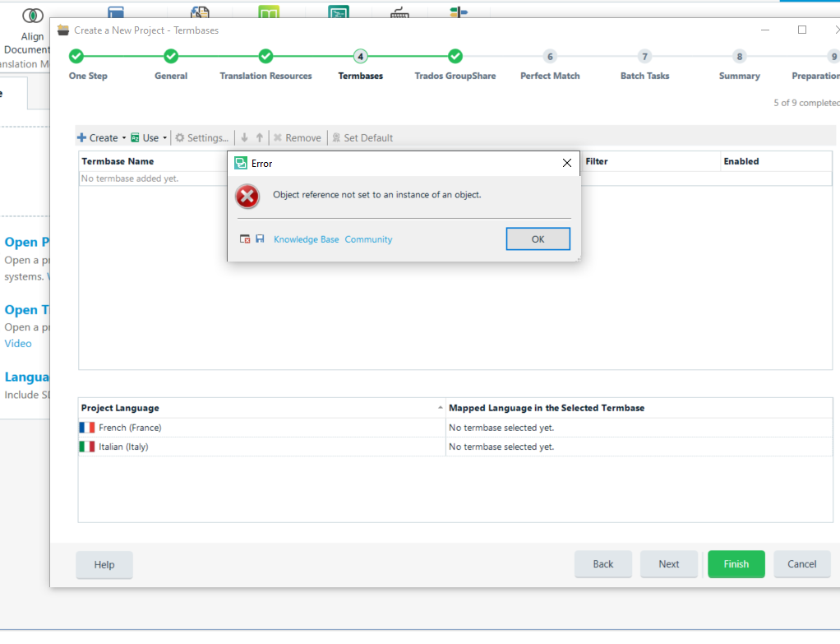Select the Termbases step

tap(361, 56)
